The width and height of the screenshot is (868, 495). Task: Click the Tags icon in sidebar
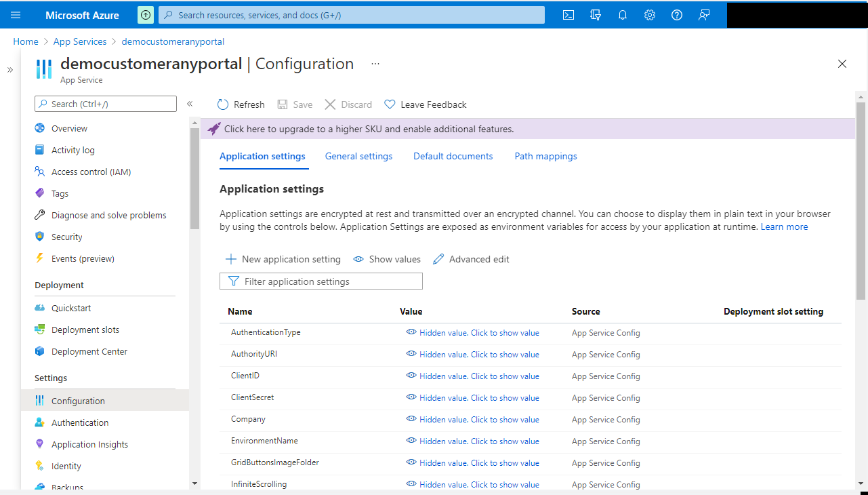[x=40, y=193]
